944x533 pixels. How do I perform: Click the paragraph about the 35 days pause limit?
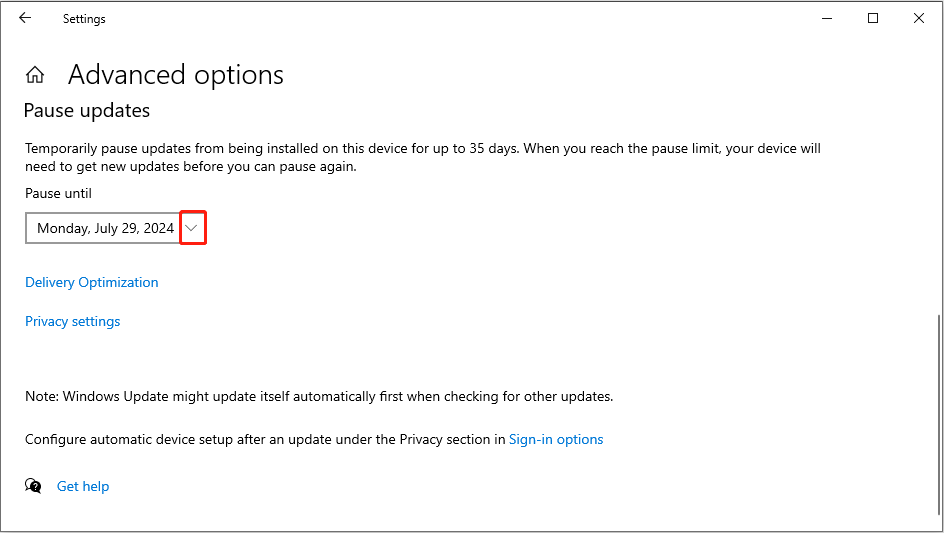(x=420, y=157)
